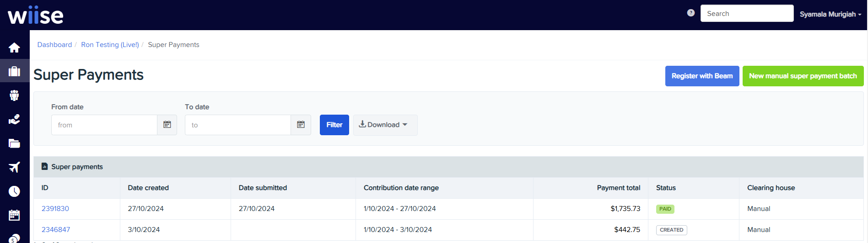Click the Filter button

(x=334, y=125)
